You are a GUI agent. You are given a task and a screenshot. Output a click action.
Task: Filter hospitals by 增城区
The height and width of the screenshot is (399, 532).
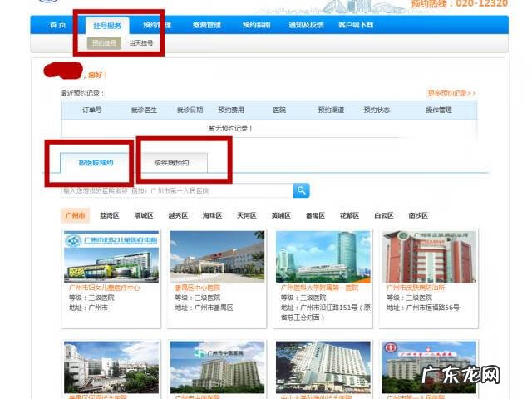pos(144,215)
